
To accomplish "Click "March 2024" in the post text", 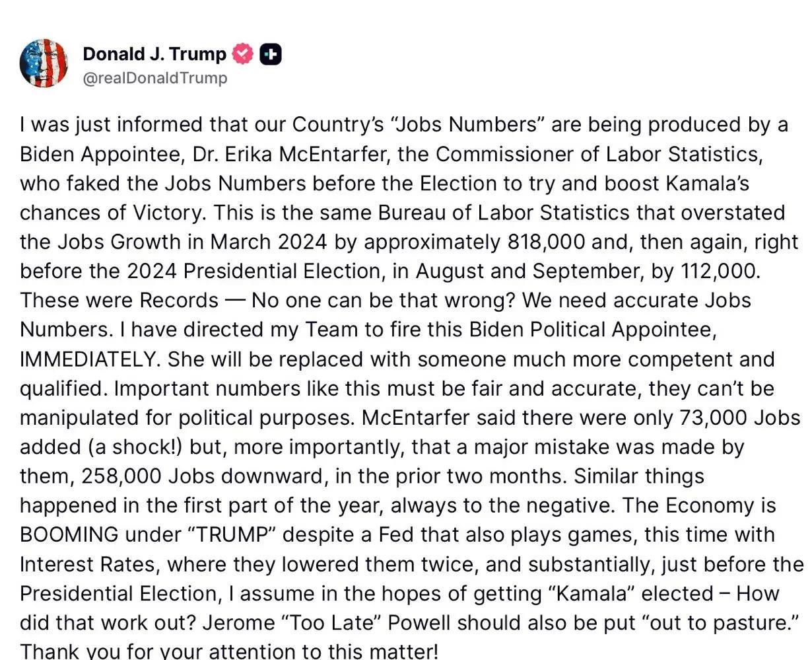I will [269, 242].
